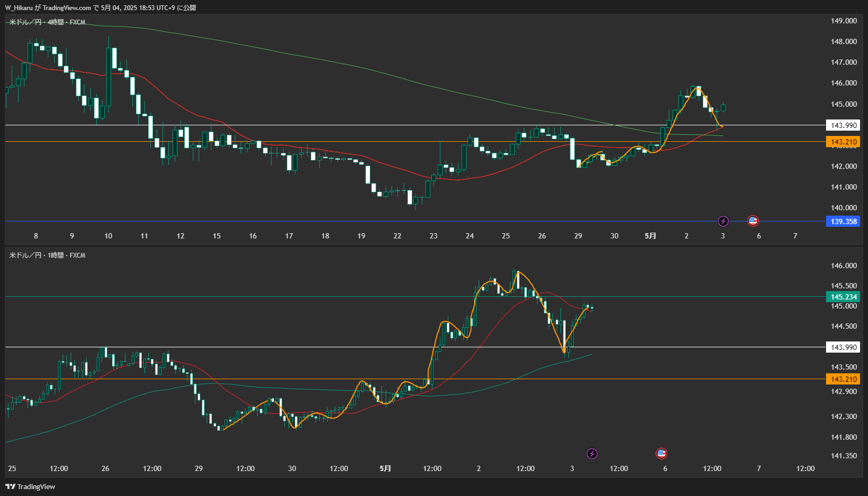Select the orange 143.210 label on the 1時間 chart

pos(843,379)
